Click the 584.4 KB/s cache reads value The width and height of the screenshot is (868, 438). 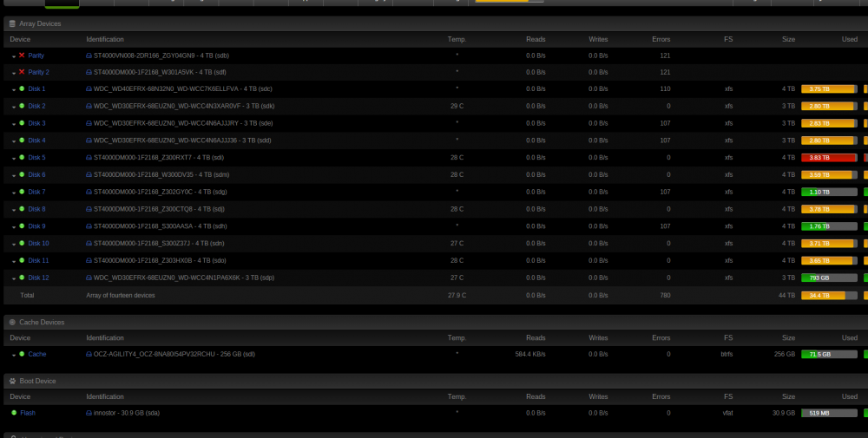tap(530, 354)
